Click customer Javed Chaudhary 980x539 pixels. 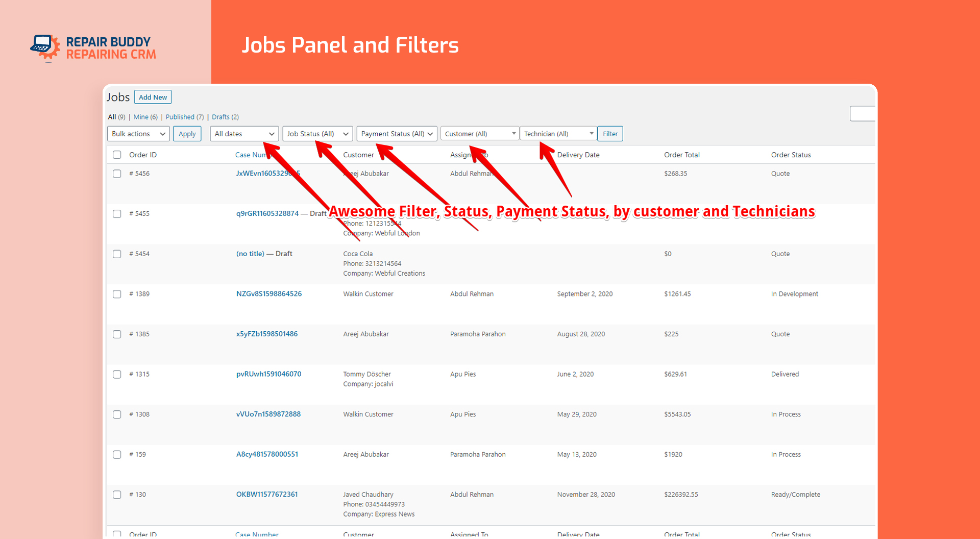pos(368,495)
